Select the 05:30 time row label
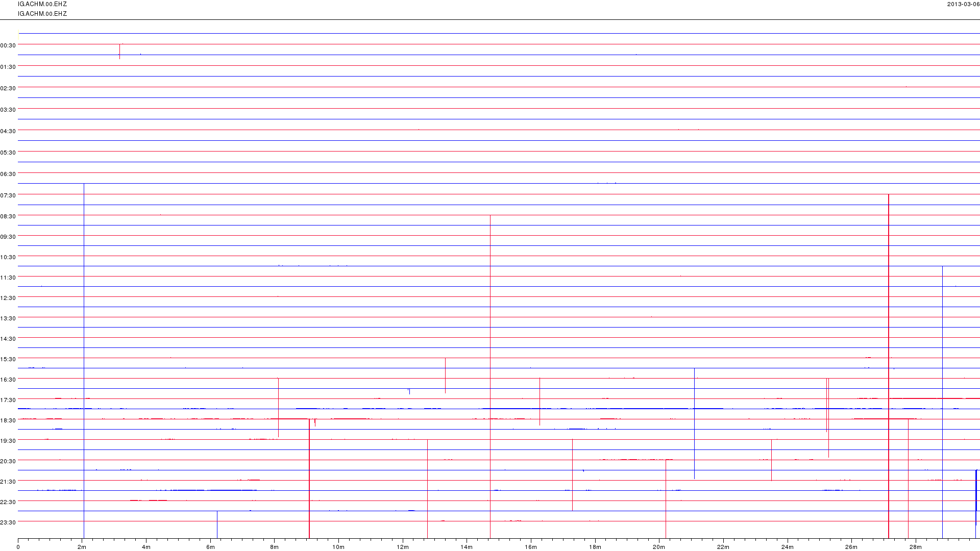The image size is (980, 551). 8,153
